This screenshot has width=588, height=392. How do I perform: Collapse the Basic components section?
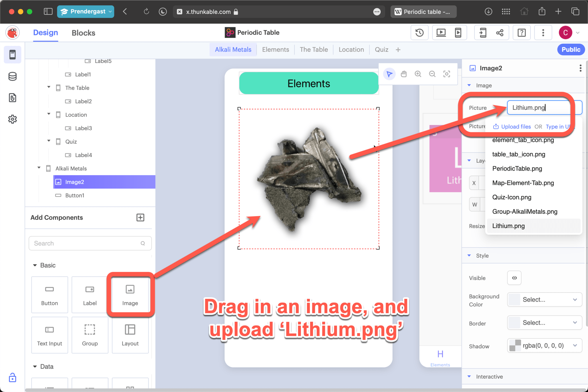point(35,265)
